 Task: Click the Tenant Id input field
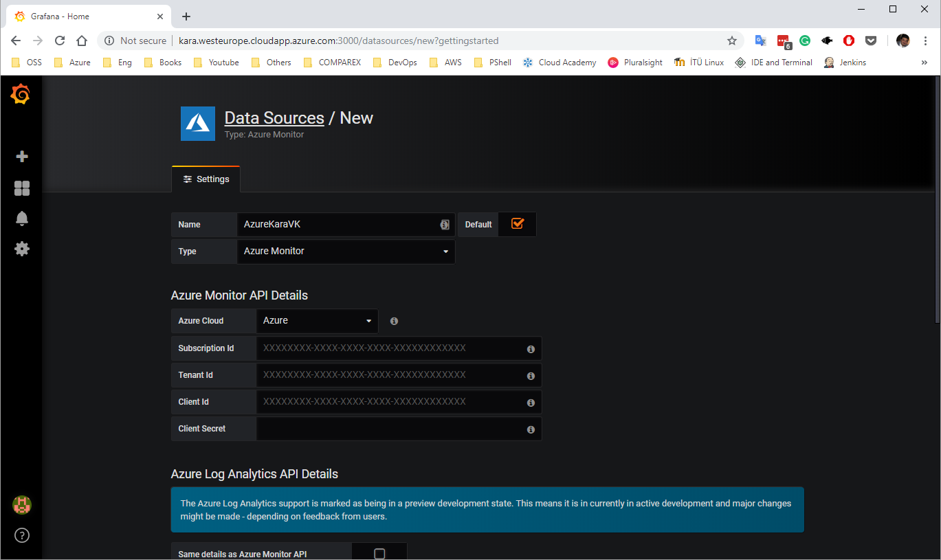tap(399, 375)
